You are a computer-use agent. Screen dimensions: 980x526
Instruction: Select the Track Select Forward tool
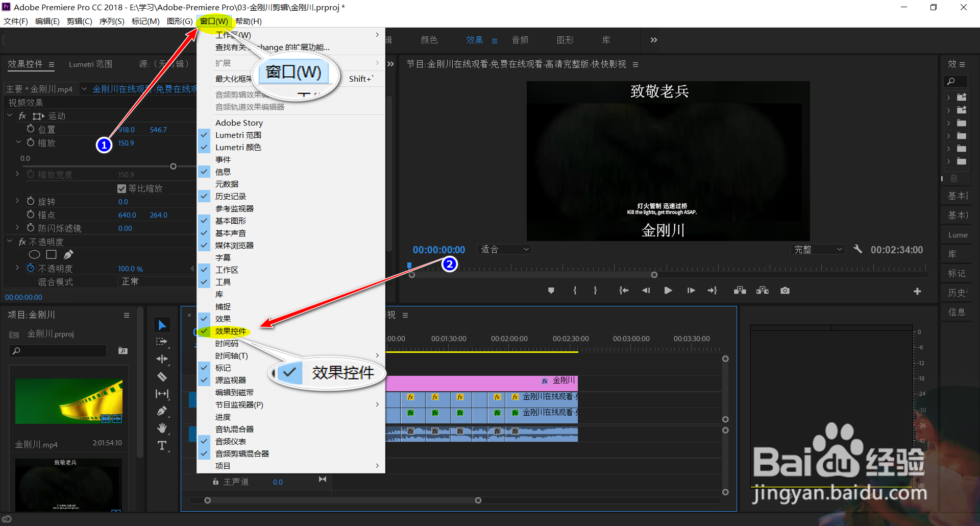[162, 342]
